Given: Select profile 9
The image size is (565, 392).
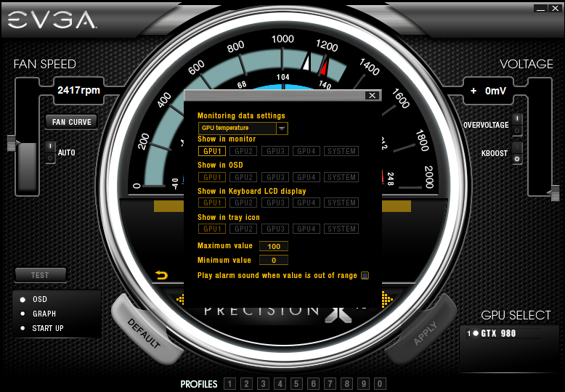Looking at the screenshot, I should (x=364, y=384).
